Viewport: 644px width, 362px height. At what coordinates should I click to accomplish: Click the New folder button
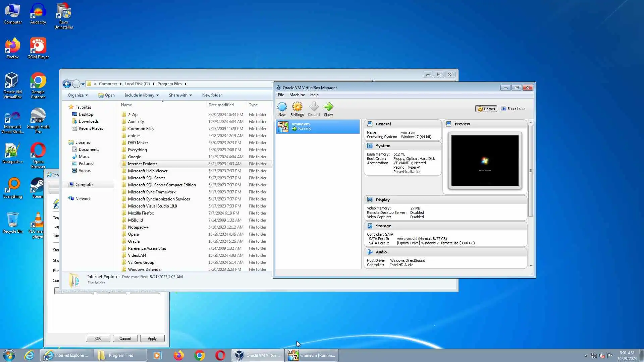[212, 95]
